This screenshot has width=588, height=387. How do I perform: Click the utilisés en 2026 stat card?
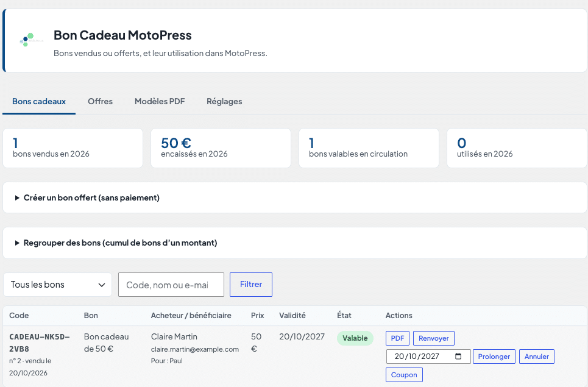517,148
